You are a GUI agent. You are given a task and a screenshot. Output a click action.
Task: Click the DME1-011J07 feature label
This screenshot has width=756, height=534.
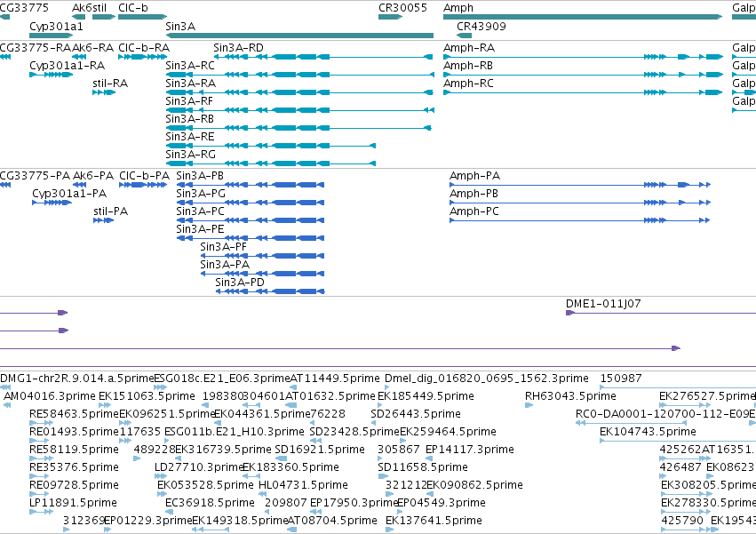click(603, 304)
